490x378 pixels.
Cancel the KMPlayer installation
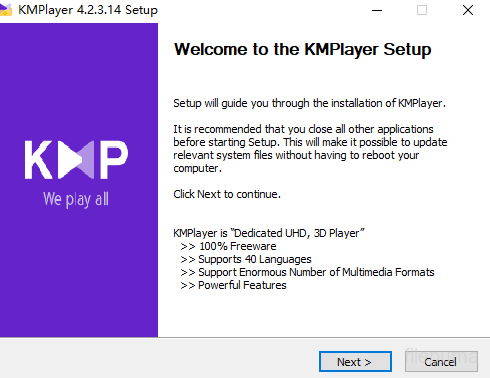click(441, 362)
